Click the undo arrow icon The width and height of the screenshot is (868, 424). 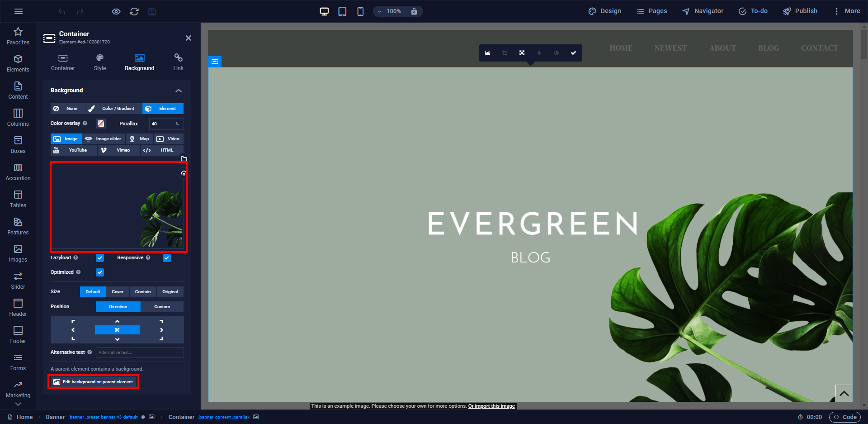click(x=62, y=11)
